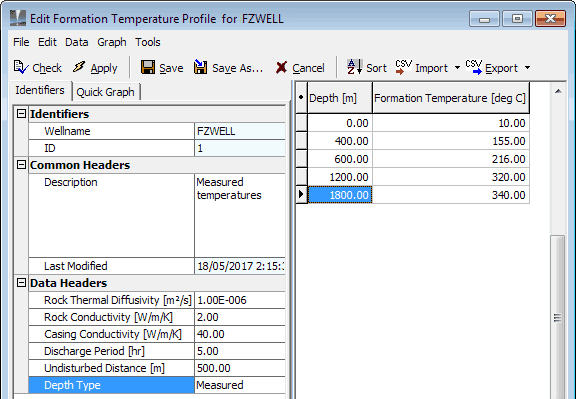Click row header of the 1800.00 row
576x399 pixels.
301,195
